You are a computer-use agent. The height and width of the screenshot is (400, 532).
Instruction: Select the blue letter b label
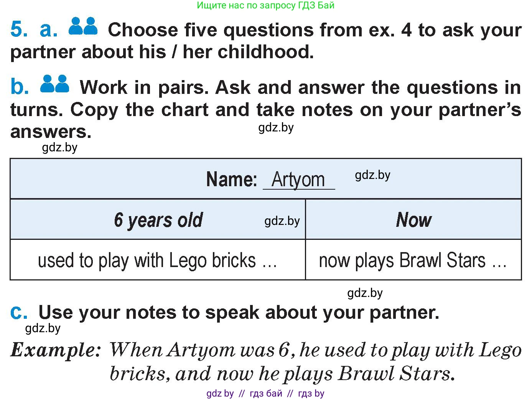[x=19, y=87]
